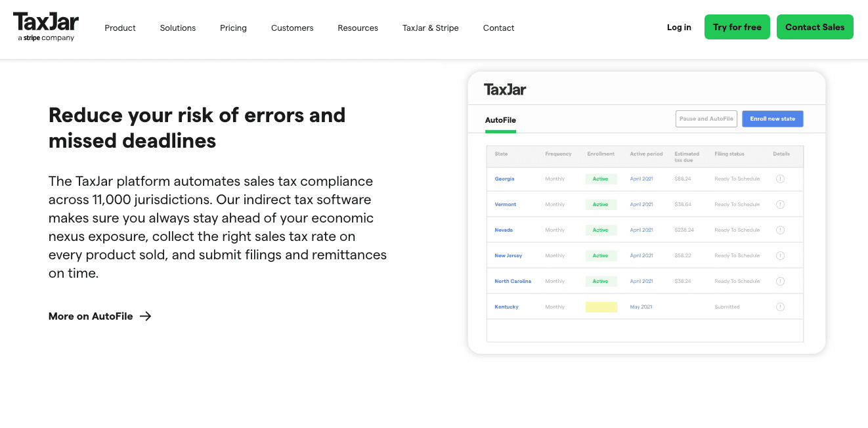Click the details info icon for North Carolina
The height and width of the screenshot is (428, 868).
click(780, 281)
